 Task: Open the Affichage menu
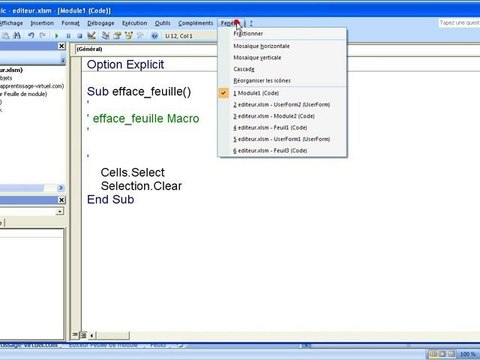tap(11, 23)
